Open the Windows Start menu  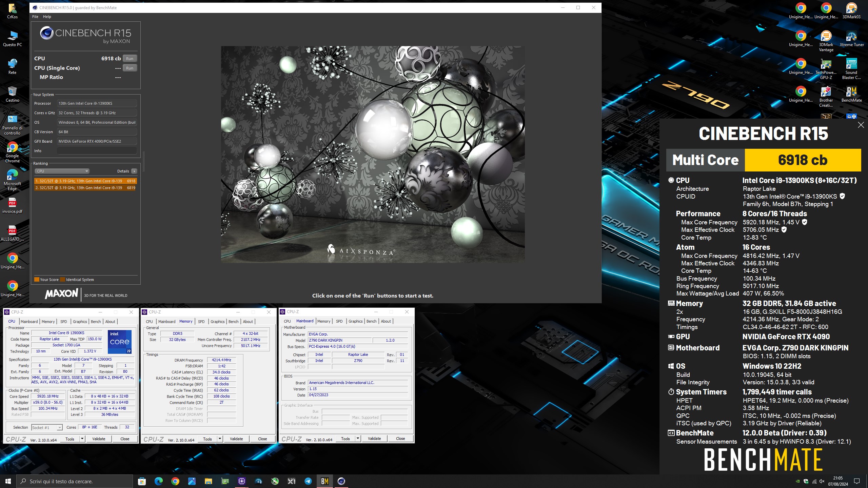[x=8, y=481]
